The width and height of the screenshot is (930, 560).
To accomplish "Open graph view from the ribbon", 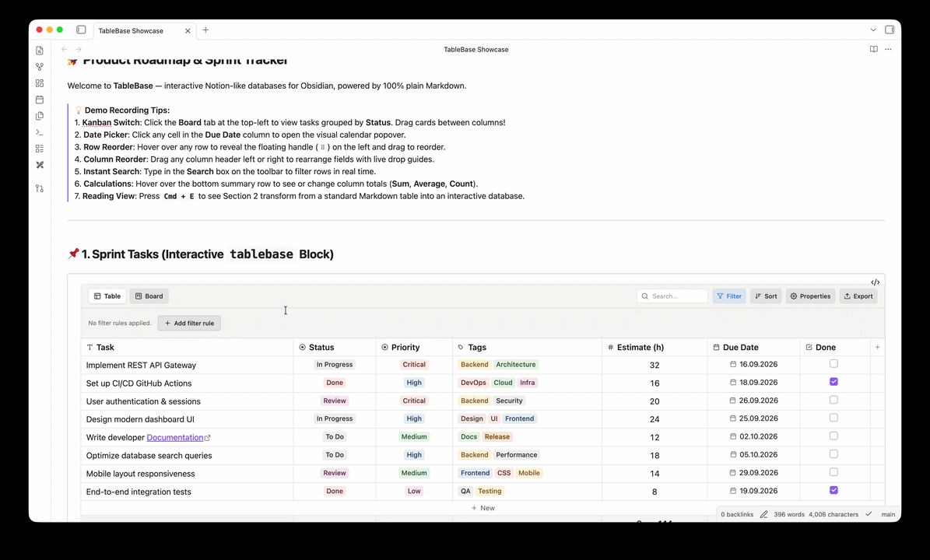I will [x=40, y=67].
